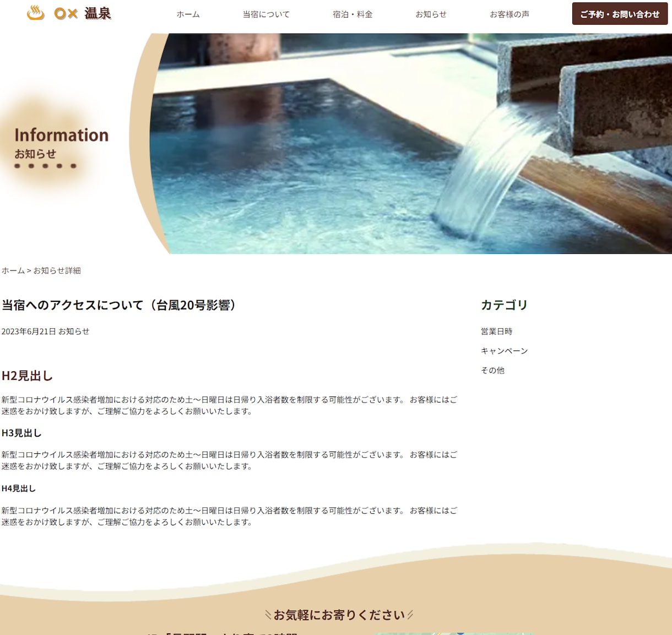Open the お客様の声 menu item

[x=510, y=14]
